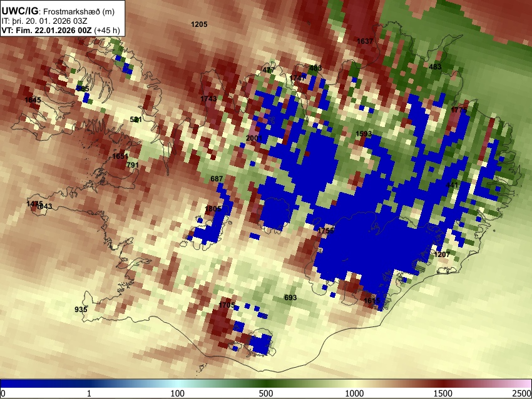This screenshot has width=532, height=399.
Task: Click the 1000 tick on colour scale
Action: click(x=354, y=393)
